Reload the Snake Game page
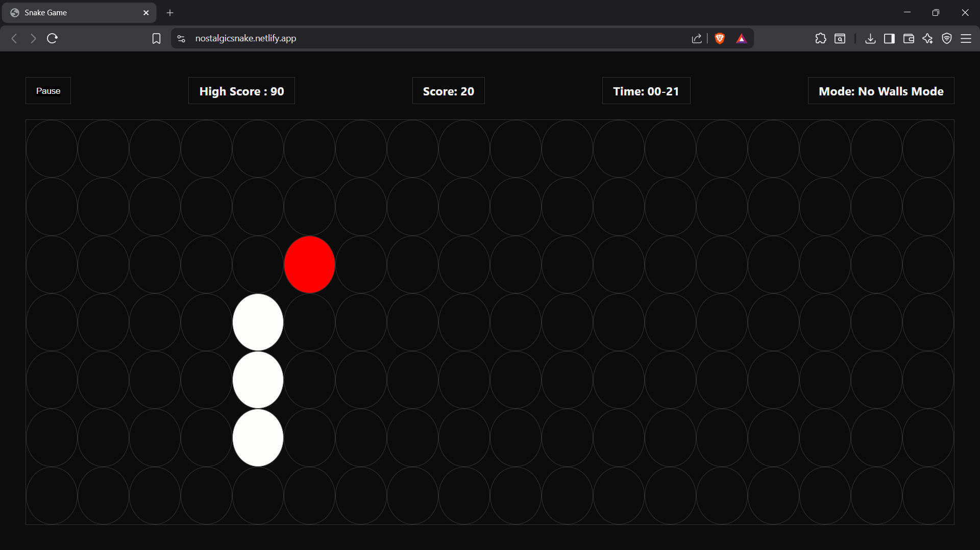980x550 pixels. (x=52, y=38)
